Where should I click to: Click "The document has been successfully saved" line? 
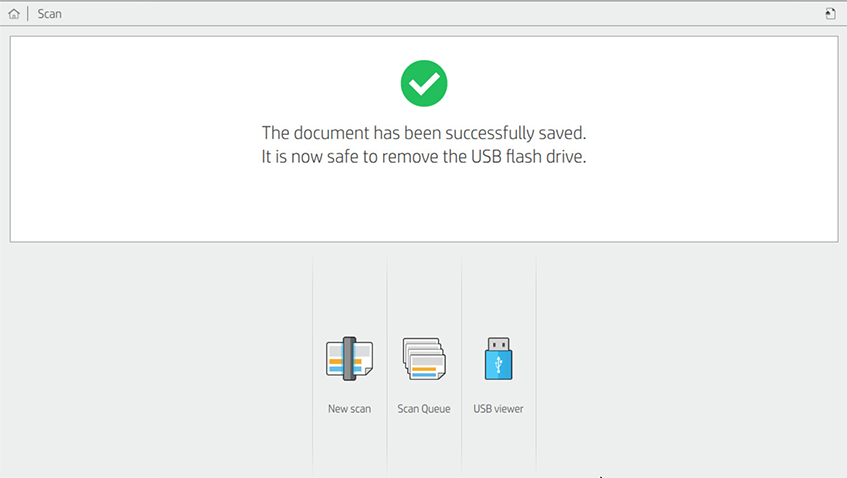coord(423,133)
